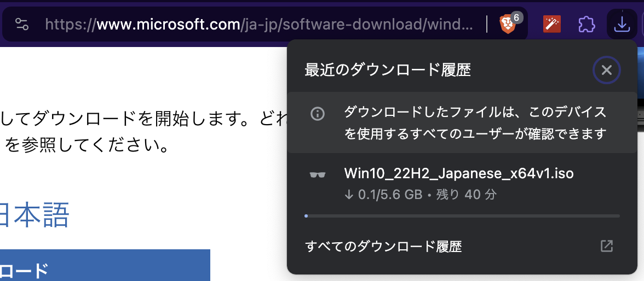Click the external-link icon beside すべてのダウンロード履歴
Viewport: 644px width, 281px height.
607,246
